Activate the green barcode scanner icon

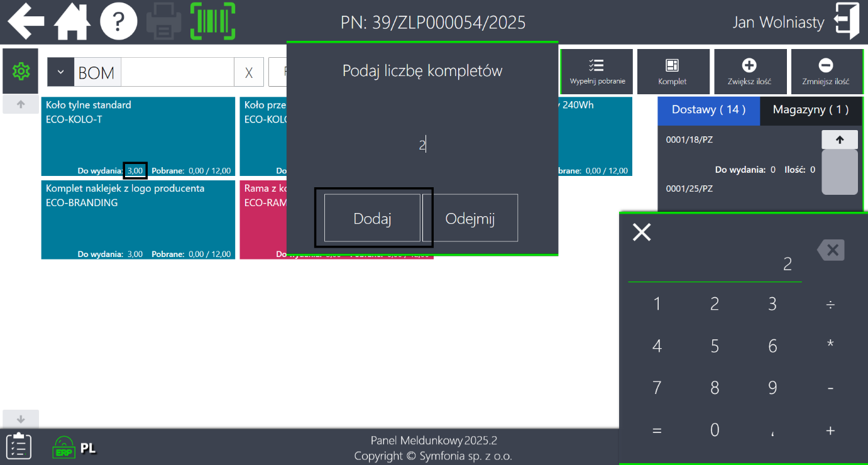point(212,22)
